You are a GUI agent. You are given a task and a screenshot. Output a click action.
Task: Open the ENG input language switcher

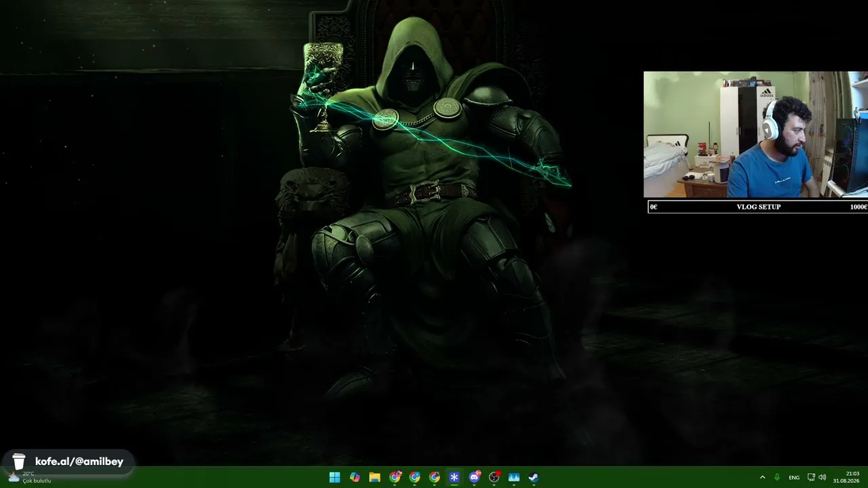tap(794, 478)
